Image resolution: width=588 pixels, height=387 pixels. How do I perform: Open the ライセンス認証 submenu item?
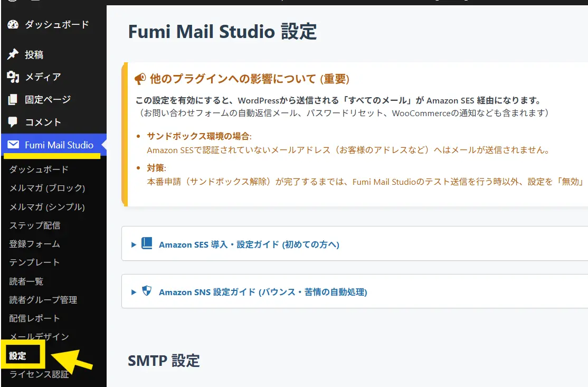pos(39,375)
